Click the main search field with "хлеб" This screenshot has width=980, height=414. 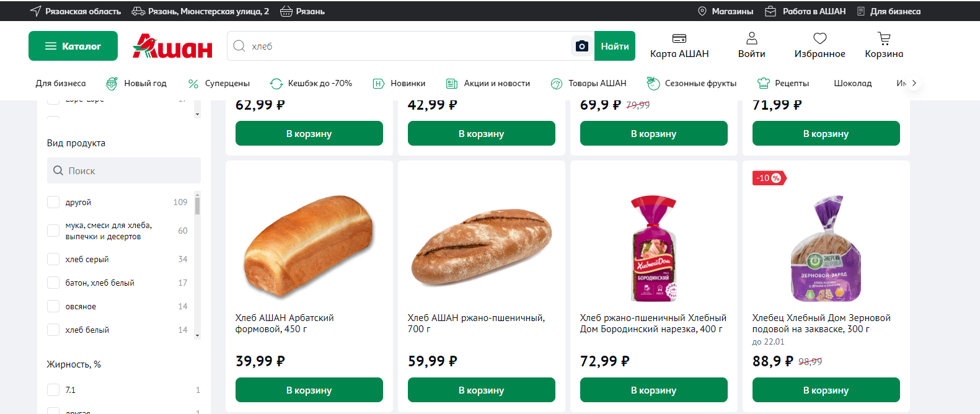coord(403,46)
